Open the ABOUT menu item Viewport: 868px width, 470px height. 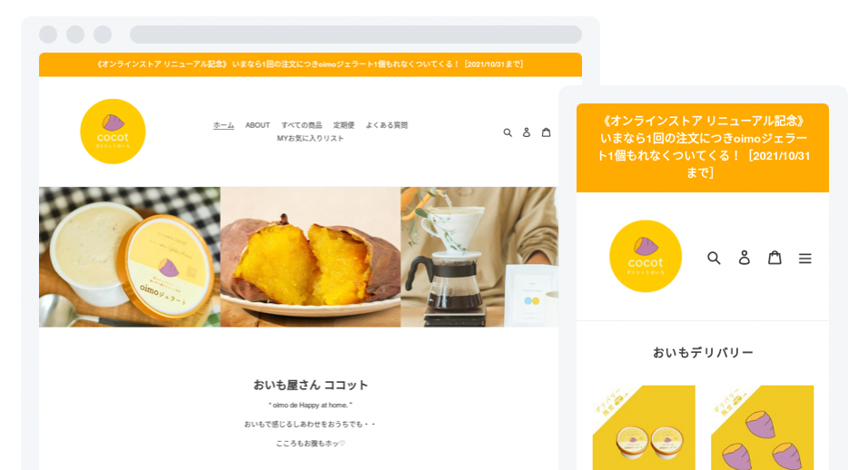pyautogui.click(x=258, y=125)
